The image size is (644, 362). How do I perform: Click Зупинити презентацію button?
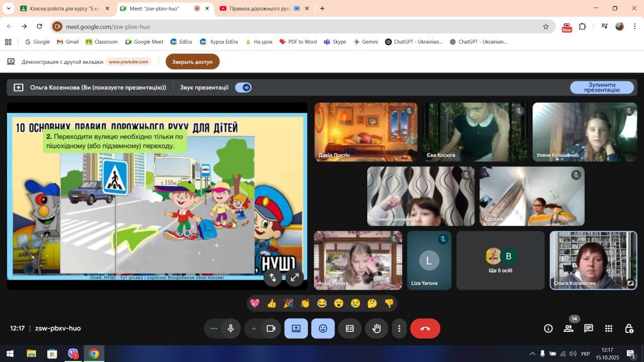[x=602, y=87]
